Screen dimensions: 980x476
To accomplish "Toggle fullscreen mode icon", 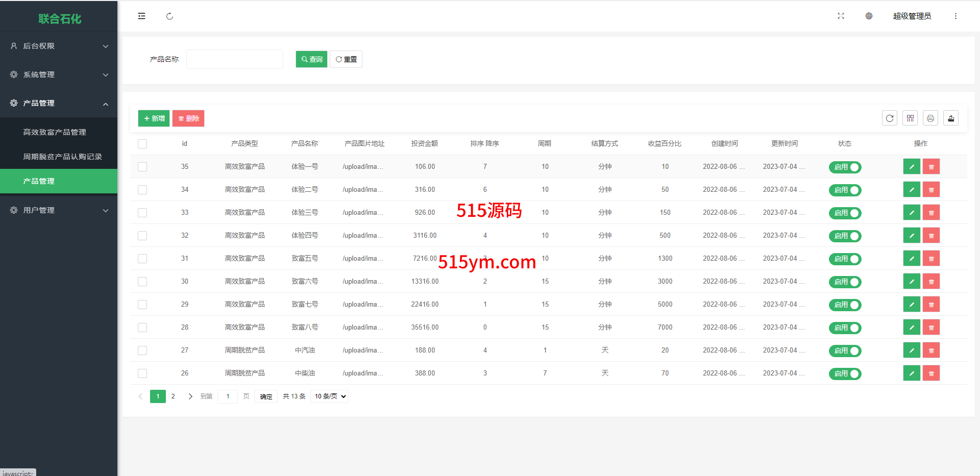I will pos(841,16).
